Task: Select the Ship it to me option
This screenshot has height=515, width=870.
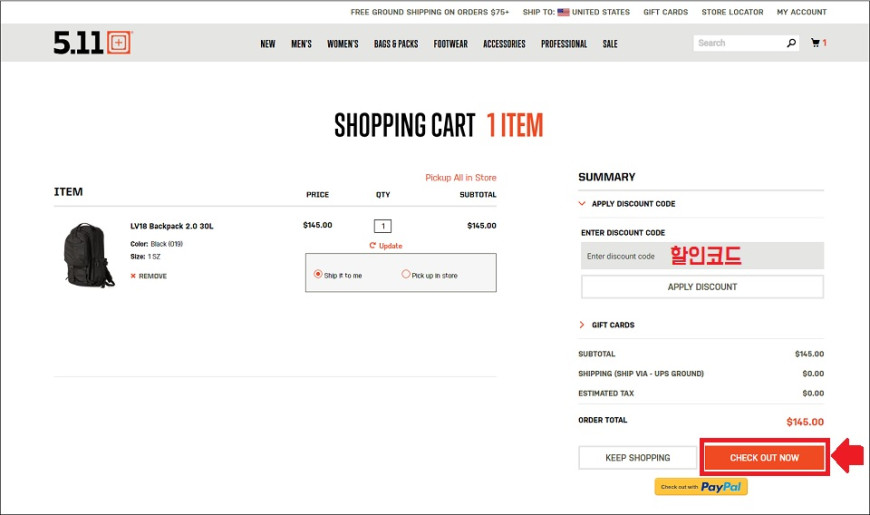Action: (318, 274)
